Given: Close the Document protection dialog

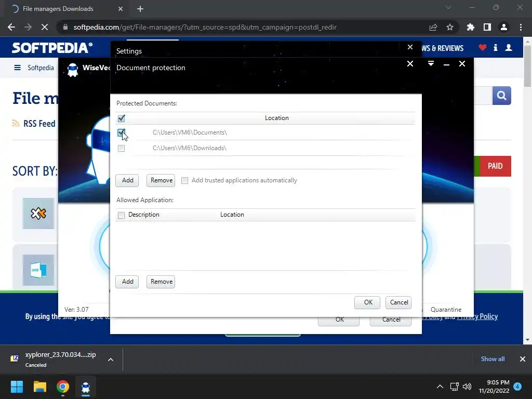Looking at the screenshot, I should pyautogui.click(x=410, y=64).
